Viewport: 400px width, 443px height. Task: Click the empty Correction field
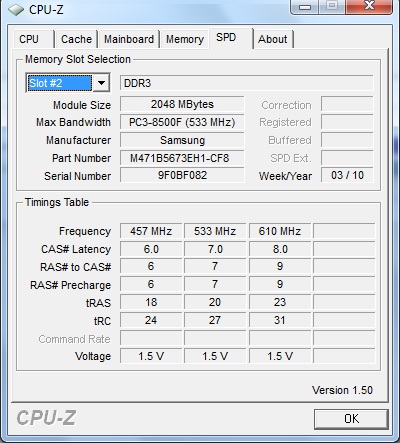click(x=347, y=104)
